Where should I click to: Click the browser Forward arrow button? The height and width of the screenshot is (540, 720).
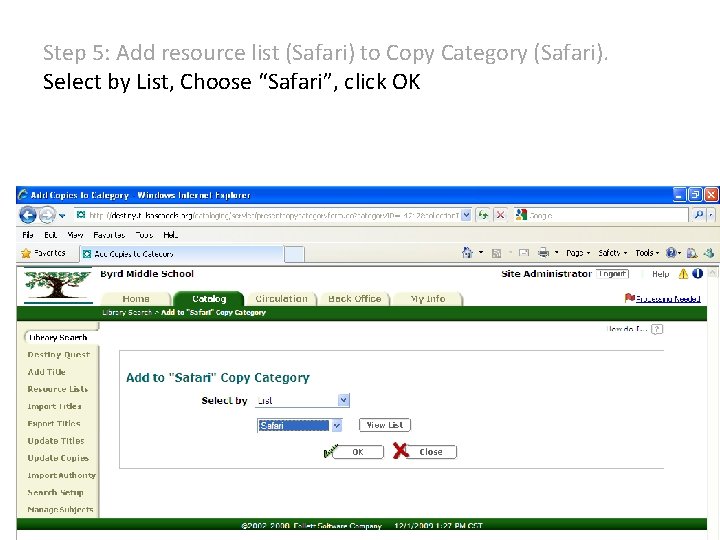click(47, 215)
